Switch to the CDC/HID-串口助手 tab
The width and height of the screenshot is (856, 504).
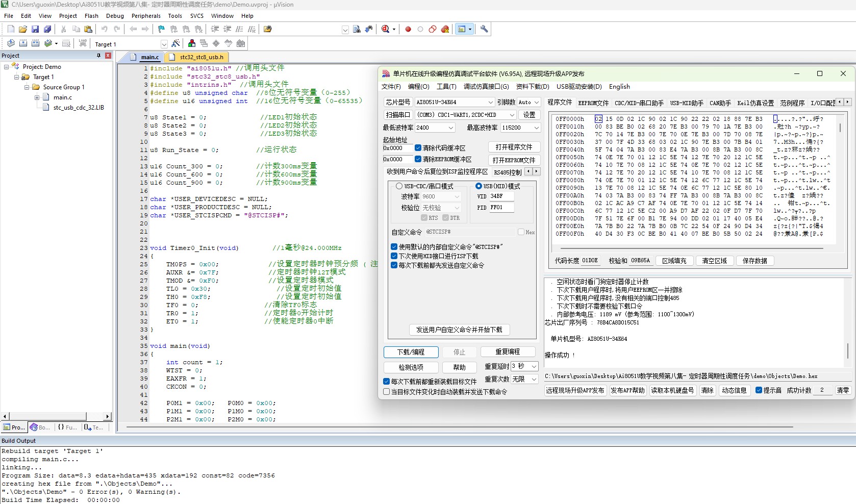639,103
